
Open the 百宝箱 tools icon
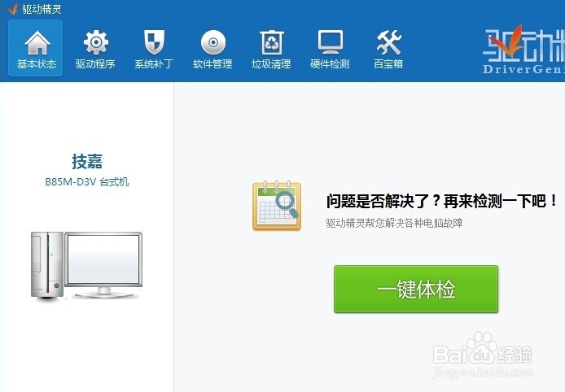pyautogui.click(x=388, y=42)
